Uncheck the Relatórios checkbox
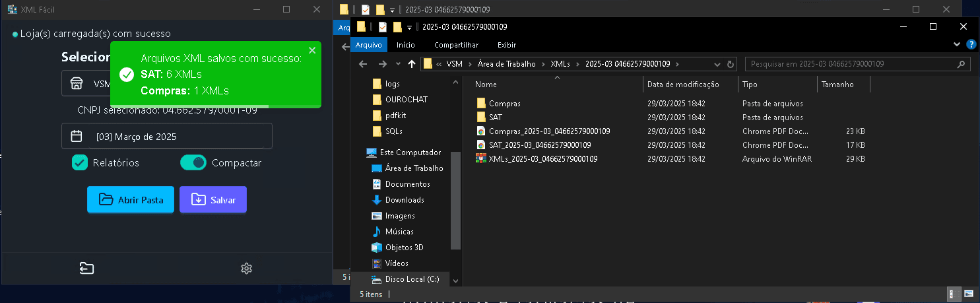 tap(80, 162)
